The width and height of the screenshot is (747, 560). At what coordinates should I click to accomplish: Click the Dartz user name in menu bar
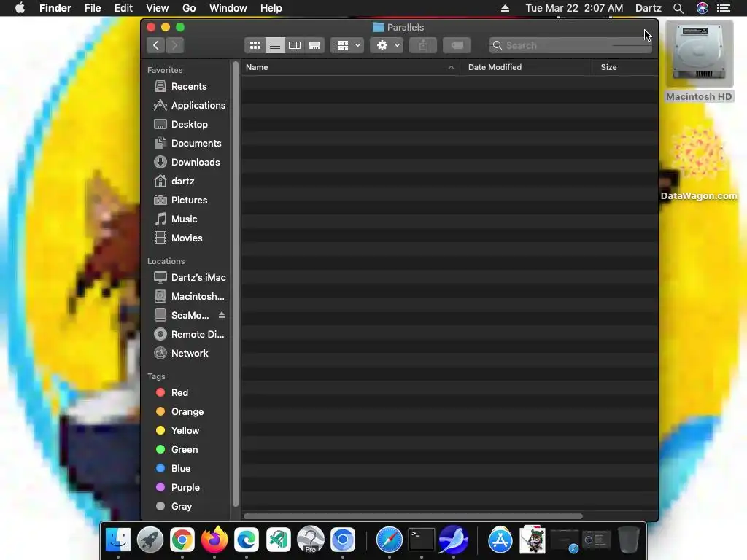649,8
